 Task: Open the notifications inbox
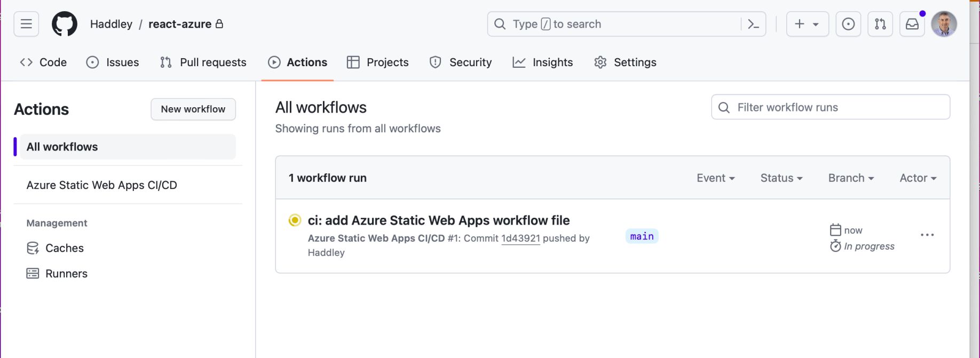tap(912, 24)
